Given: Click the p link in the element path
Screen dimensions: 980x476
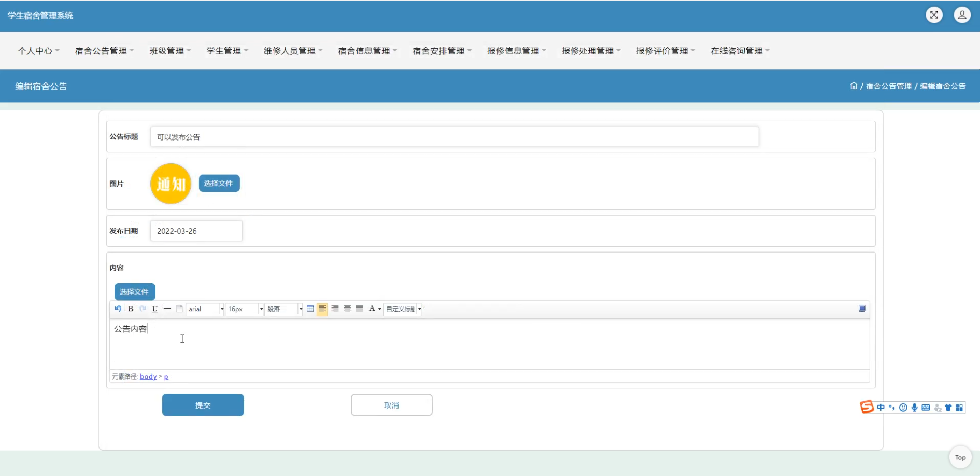Looking at the screenshot, I should coord(166,376).
